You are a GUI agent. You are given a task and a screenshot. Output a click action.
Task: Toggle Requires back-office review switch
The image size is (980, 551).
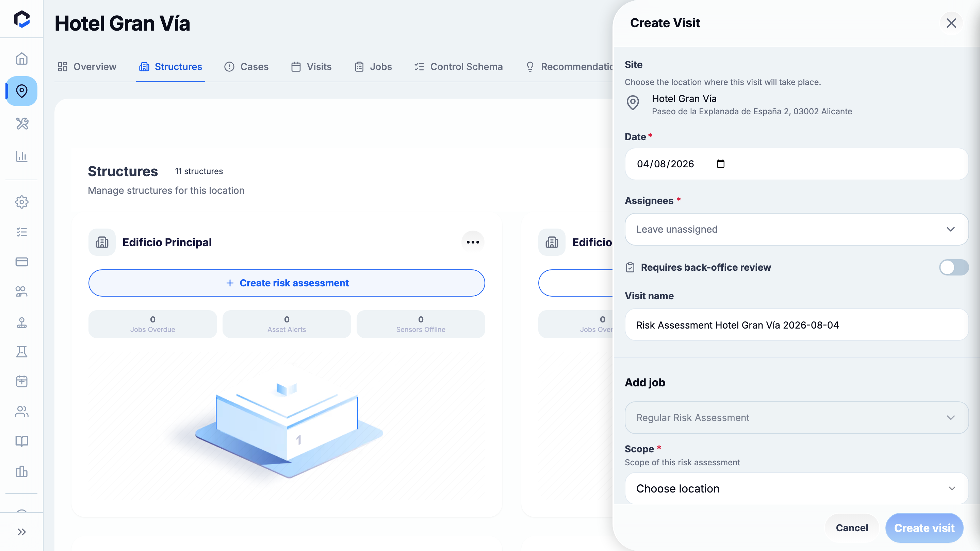click(x=953, y=267)
